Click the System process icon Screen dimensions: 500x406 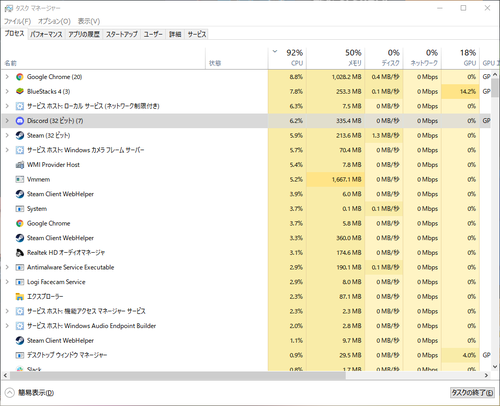(20, 209)
